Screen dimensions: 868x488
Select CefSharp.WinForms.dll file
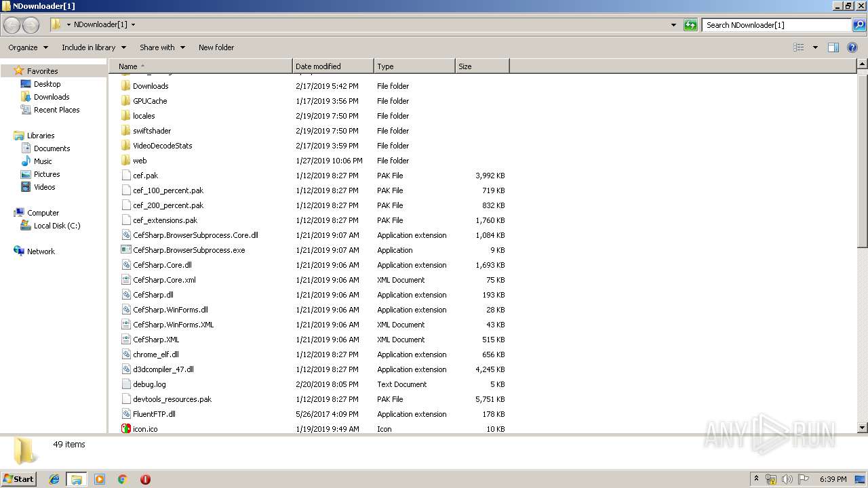click(x=170, y=310)
